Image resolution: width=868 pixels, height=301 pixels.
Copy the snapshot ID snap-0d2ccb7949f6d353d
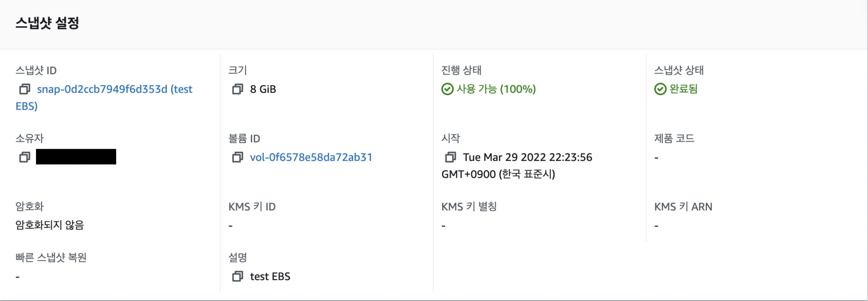click(x=25, y=89)
